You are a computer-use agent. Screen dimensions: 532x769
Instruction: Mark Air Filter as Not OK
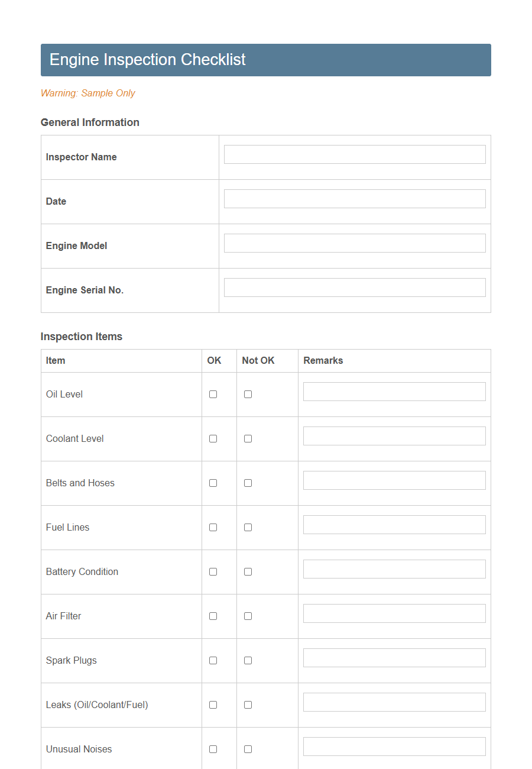coord(248,616)
